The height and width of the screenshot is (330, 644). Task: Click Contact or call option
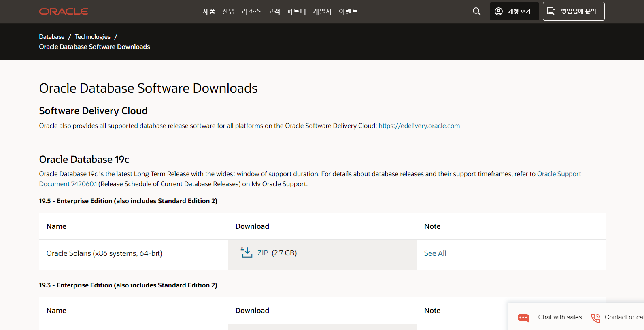point(624,317)
